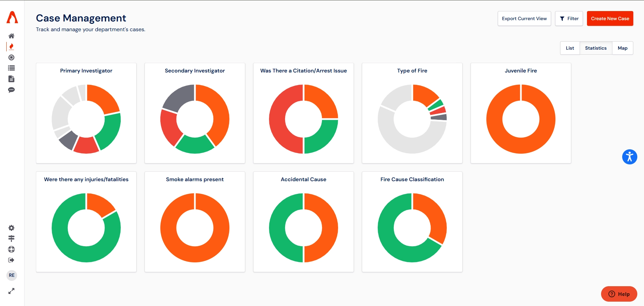644x306 pixels.
Task: Open the list view icon in sidebar
Action: [11, 68]
